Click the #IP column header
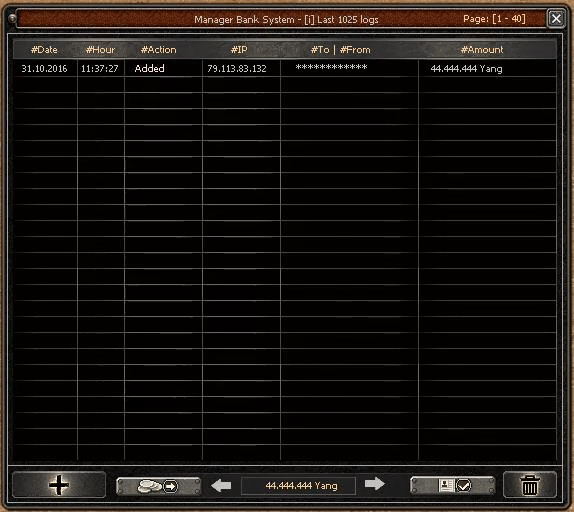This screenshot has height=512, width=574. [x=239, y=50]
